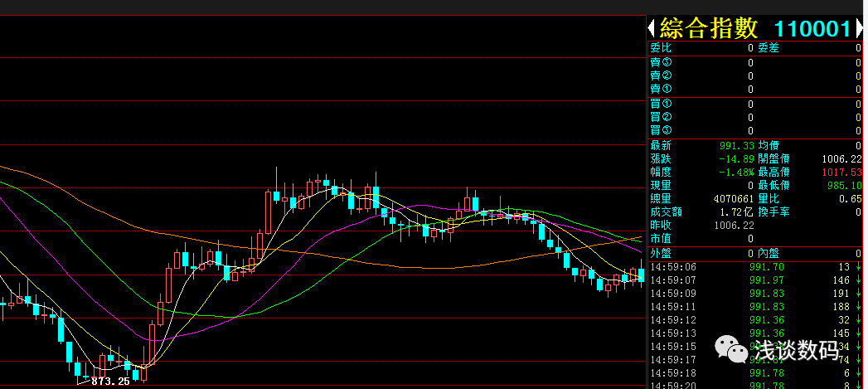Click the 現量 label
This screenshot has height=389, width=868.
661,186
